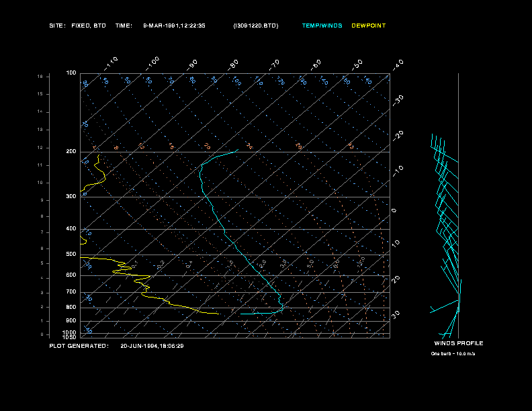Select the sounding timestamp 9-MAR-1991,12:22:35
532x411 pixels.
(174, 26)
